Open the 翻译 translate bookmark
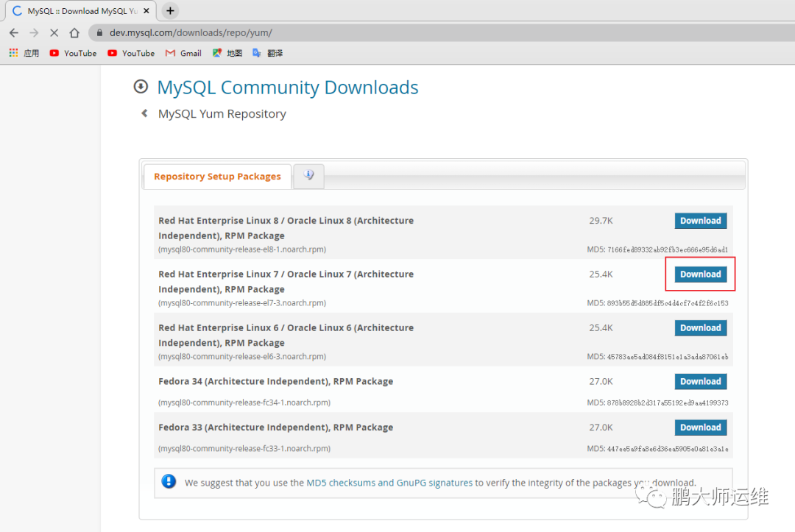795x532 pixels. point(268,53)
